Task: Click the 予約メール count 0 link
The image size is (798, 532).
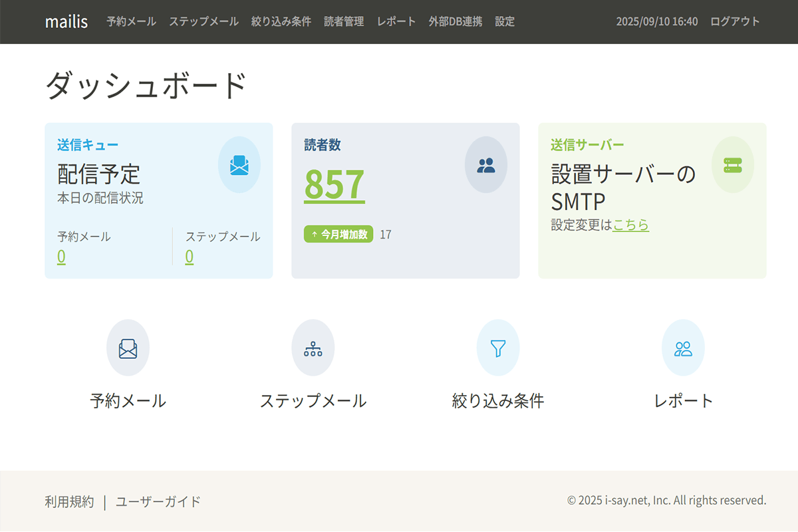Action: [x=61, y=255]
